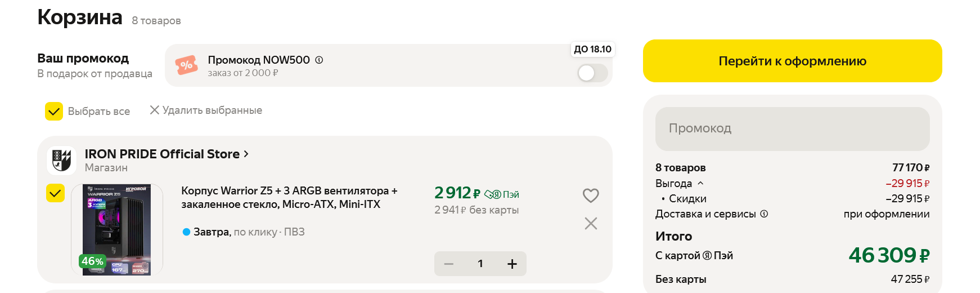Click 'Перейти к оформлению' checkout button
Image resolution: width=980 pixels, height=293 pixels.
tap(792, 61)
